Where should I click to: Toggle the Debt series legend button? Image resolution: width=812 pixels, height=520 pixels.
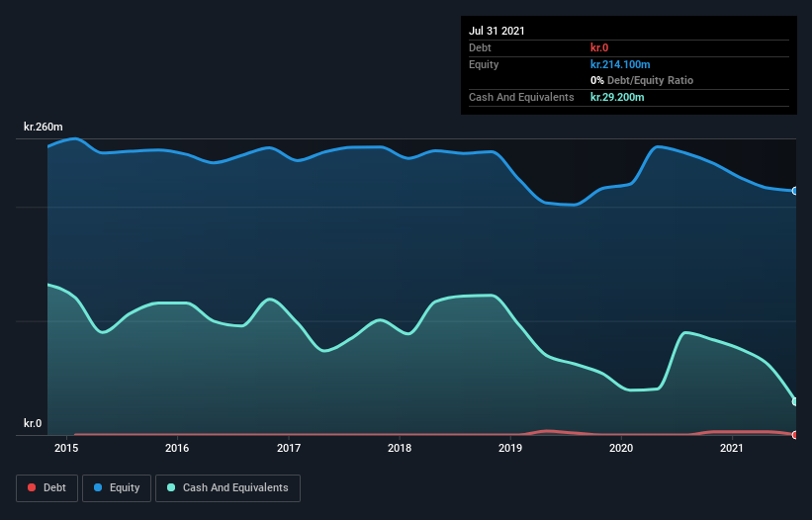point(46,488)
